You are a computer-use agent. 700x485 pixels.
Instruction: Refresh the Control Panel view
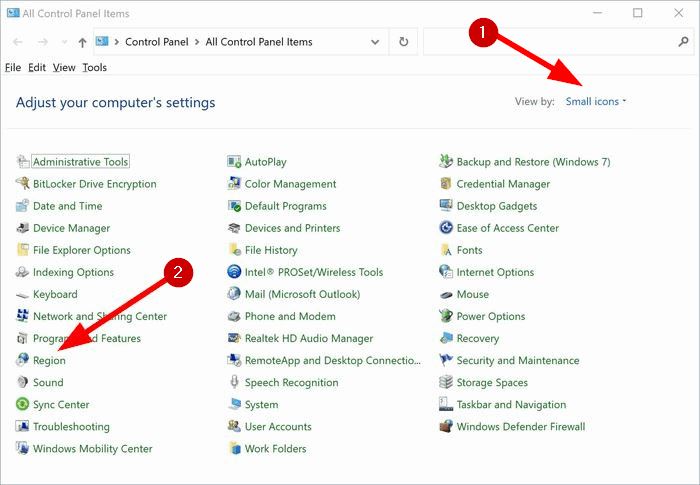point(404,42)
